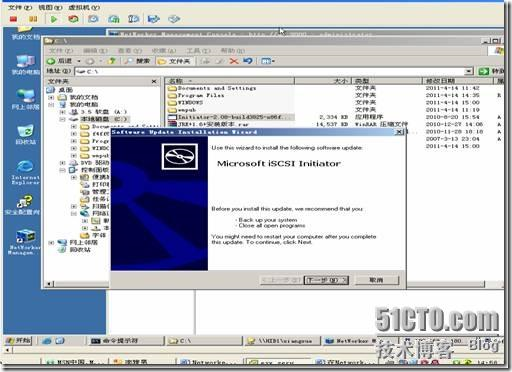The height and width of the screenshot is (372, 512).
Task: Click the green Go (转到) button
Action: 491,71
